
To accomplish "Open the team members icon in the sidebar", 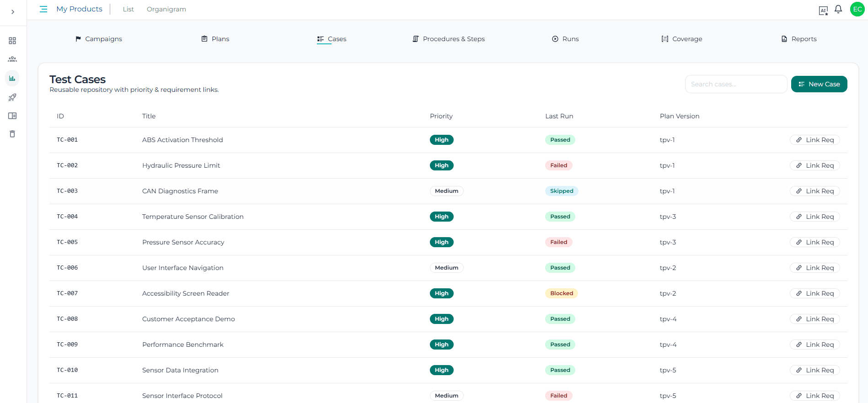I will point(12,59).
